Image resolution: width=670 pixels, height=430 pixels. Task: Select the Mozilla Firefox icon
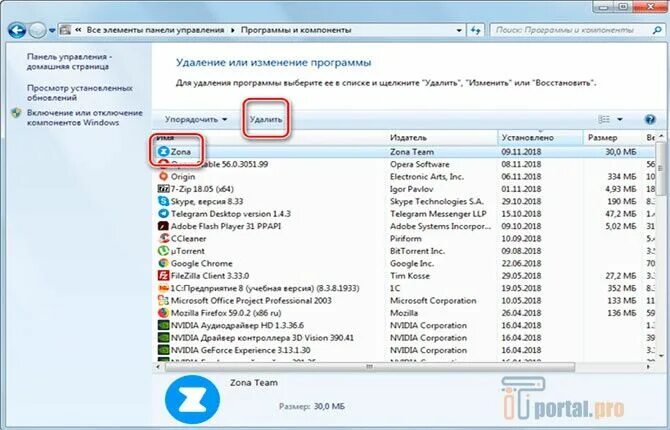pos(163,313)
